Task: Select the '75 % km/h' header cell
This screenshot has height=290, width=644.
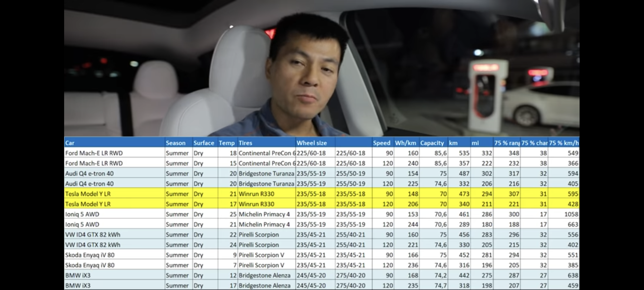Action: tap(563, 143)
